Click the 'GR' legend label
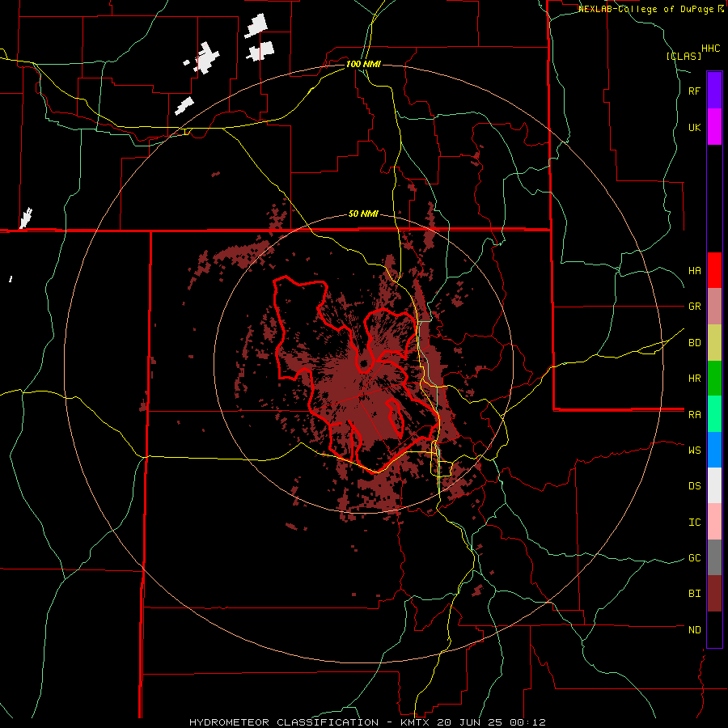The height and width of the screenshot is (728, 728). pyautogui.click(x=694, y=307)
